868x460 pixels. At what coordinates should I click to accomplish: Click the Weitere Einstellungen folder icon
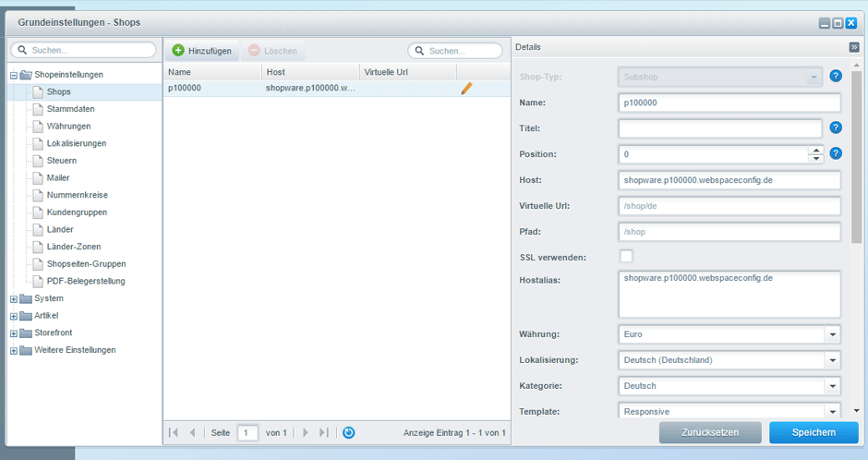pyautogui.click(x=26, y=350)
